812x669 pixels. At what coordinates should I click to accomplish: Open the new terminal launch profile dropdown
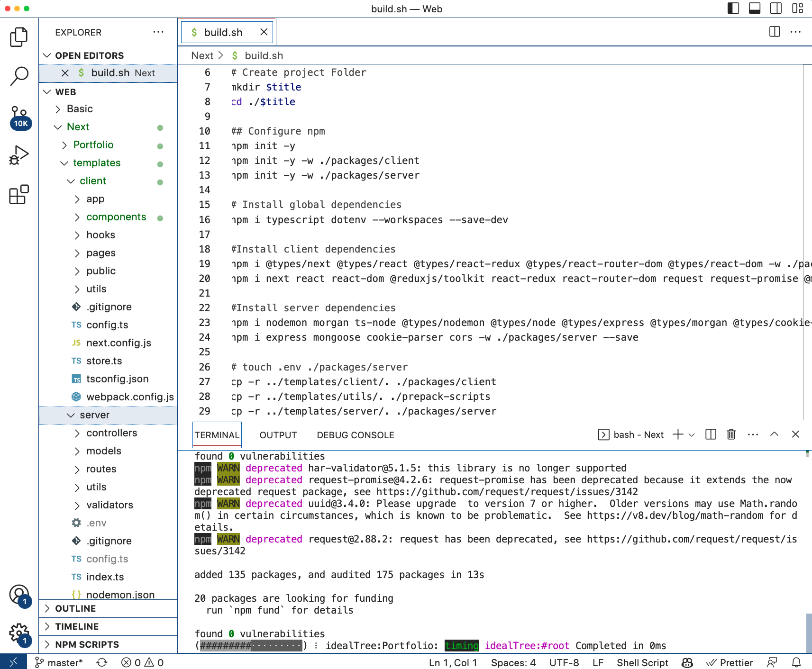[x=692, y=434]
